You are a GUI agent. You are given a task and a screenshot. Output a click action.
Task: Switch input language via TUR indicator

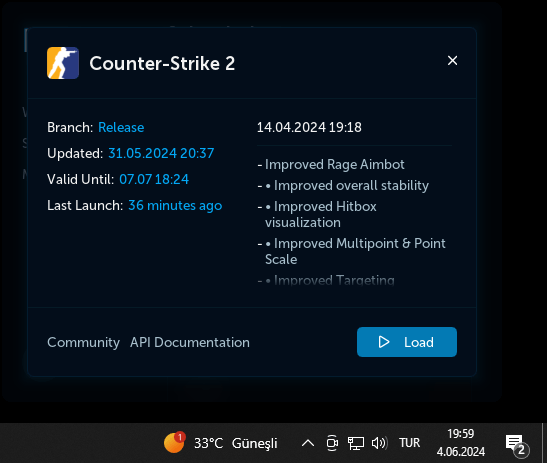(410, 443)
